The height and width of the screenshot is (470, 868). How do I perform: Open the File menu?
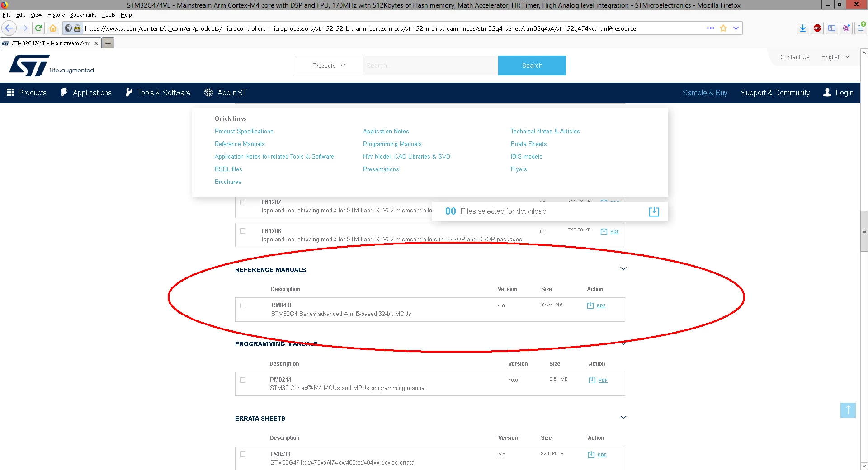coord(7,15)
